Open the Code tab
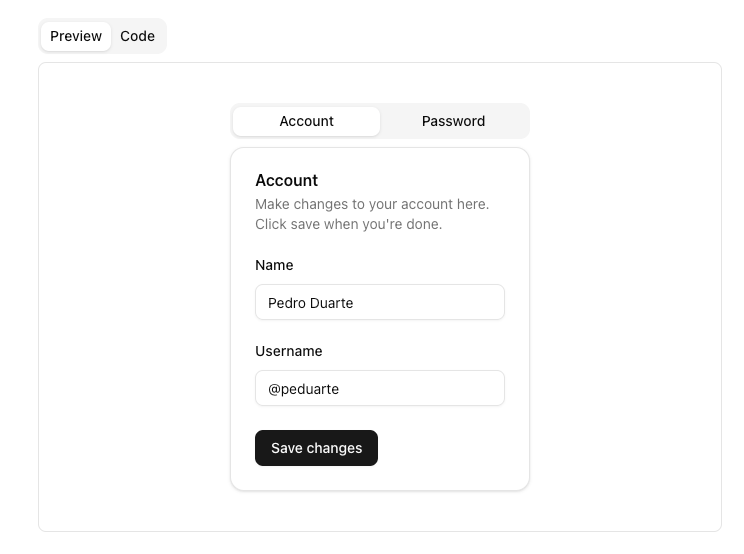The width and height of the screenshot is (744, 554). pos(137,36)
